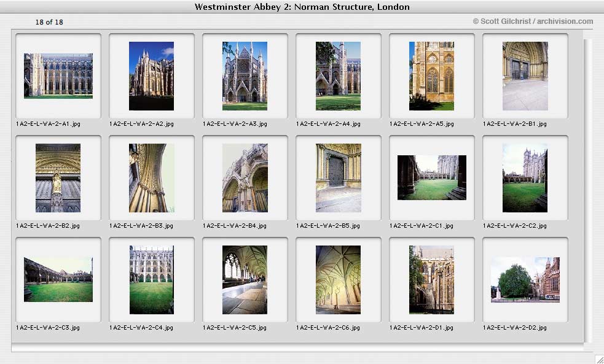Open thumbnail 1A2-E-L-WA-2-A2.jpg

point(151,76)
